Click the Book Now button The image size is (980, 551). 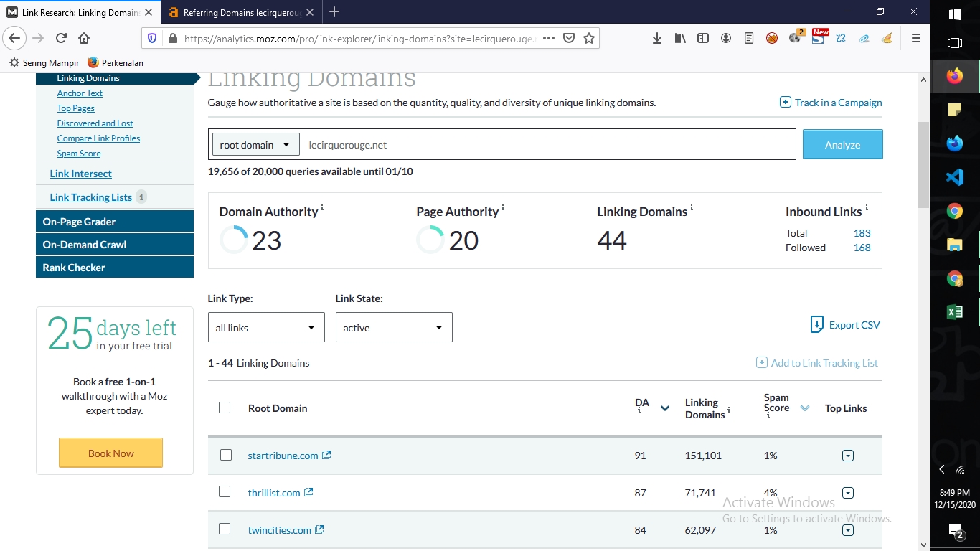(x=110, y=453)
